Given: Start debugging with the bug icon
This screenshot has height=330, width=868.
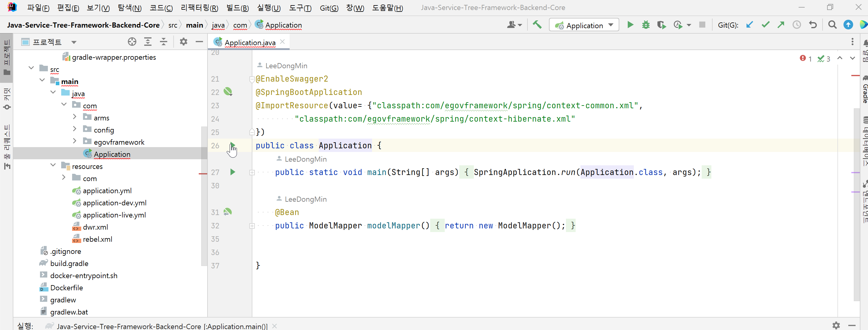Looking at the screenshot, I should pos(646,25).
